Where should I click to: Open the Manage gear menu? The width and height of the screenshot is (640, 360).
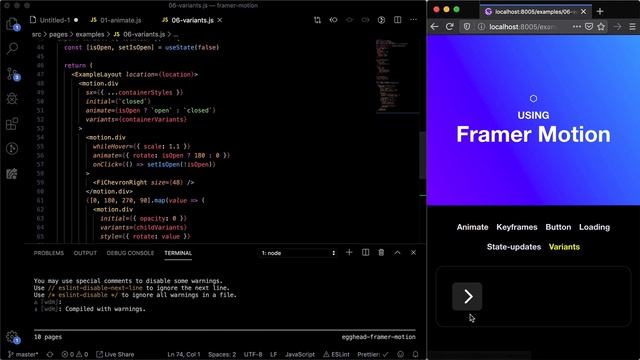(12, 337)
